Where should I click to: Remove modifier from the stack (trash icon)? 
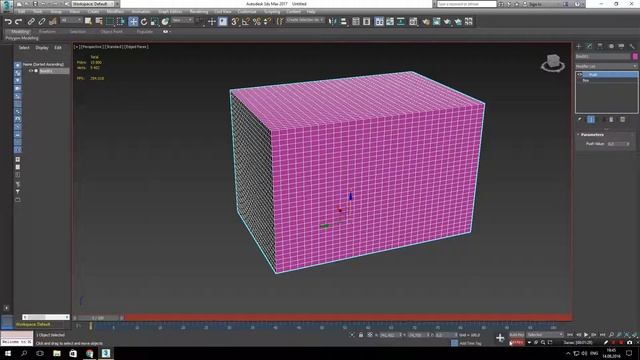611,120
